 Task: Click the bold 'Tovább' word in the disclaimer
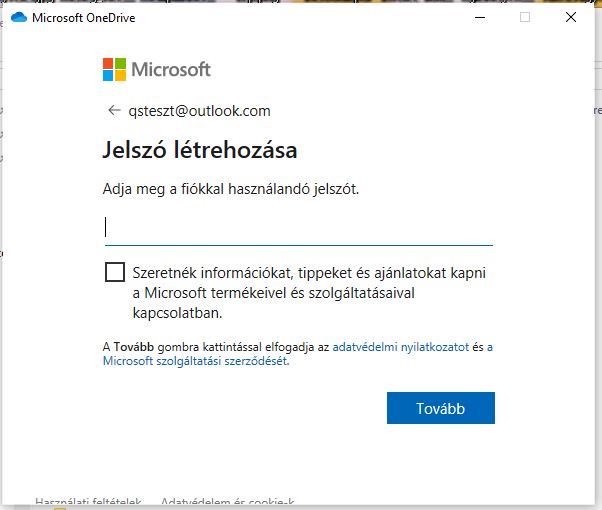133,346
